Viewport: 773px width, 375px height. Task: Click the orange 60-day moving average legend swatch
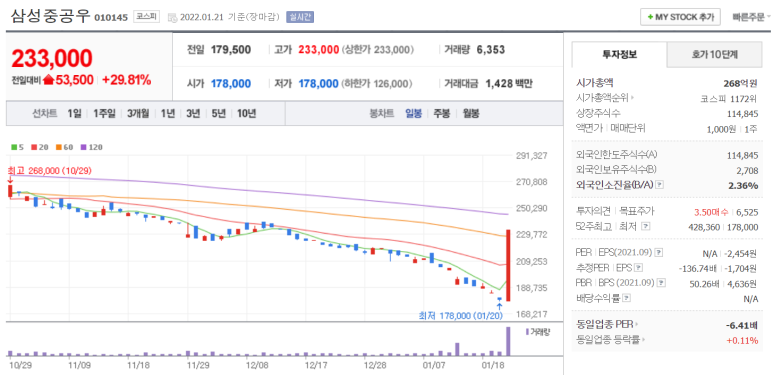pyautogui.click(x=58, y=147)
